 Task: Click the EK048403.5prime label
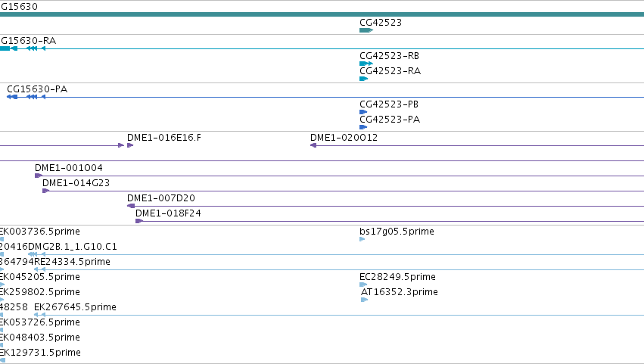pyautogui.click(x=40, y=338)
